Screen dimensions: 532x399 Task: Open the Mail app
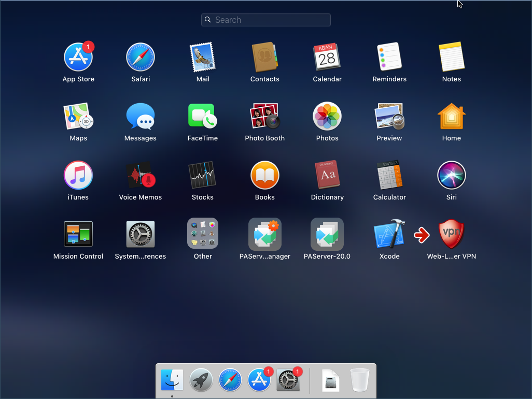(203, 57)
